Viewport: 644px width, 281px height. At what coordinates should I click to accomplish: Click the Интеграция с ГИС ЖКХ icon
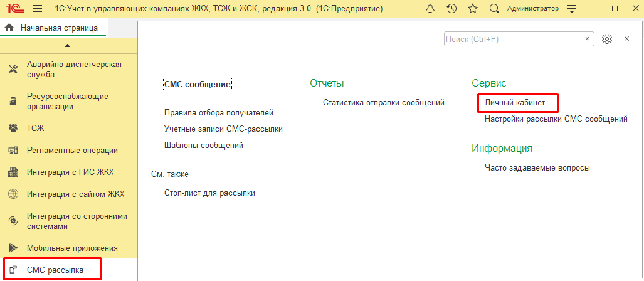pyautogui.click(x=13, y=172)
